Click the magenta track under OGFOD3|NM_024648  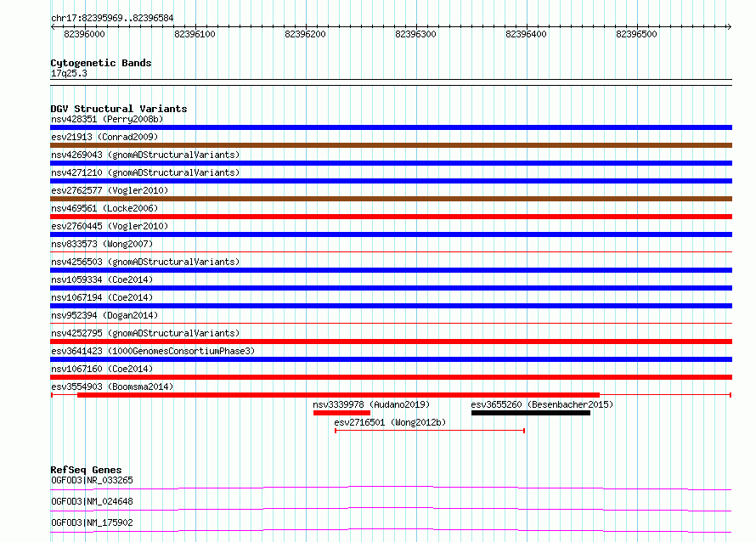(x=391, y=509)
